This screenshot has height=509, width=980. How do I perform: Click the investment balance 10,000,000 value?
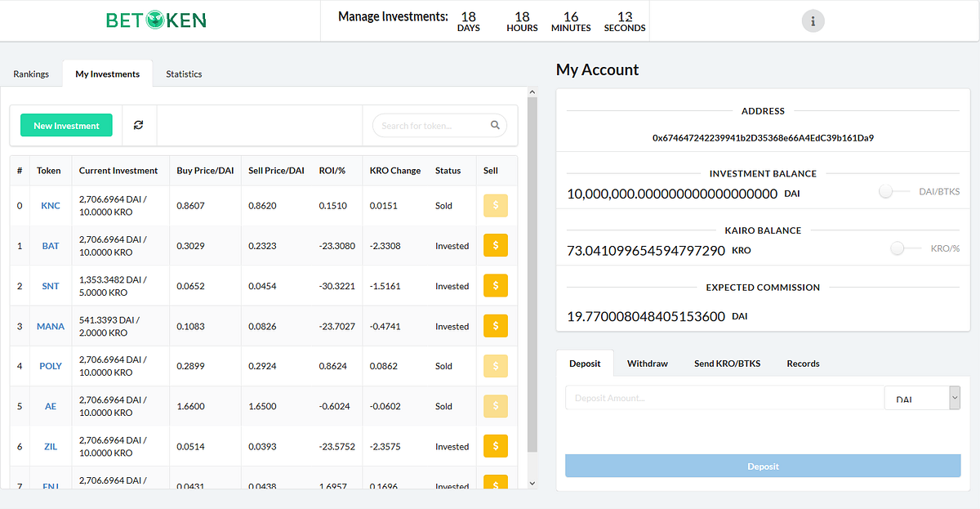click(x=672, y=194)
